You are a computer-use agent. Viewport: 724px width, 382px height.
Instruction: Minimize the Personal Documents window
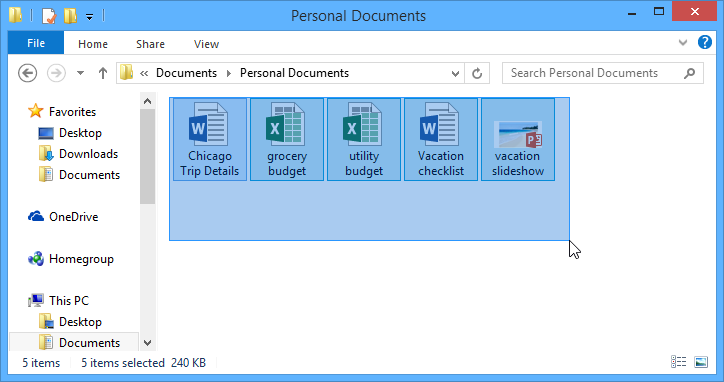pyautogui.click(x=632, y=13)
